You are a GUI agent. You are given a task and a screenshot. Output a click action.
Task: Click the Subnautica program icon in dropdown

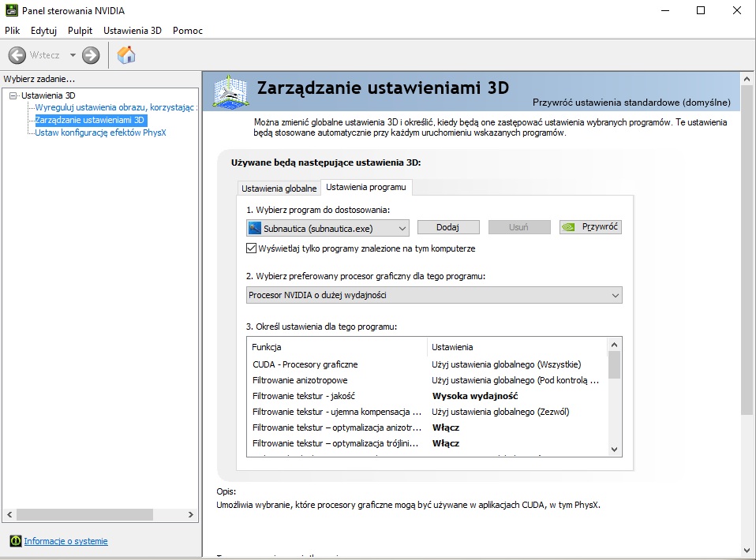[x=255, y=228]
